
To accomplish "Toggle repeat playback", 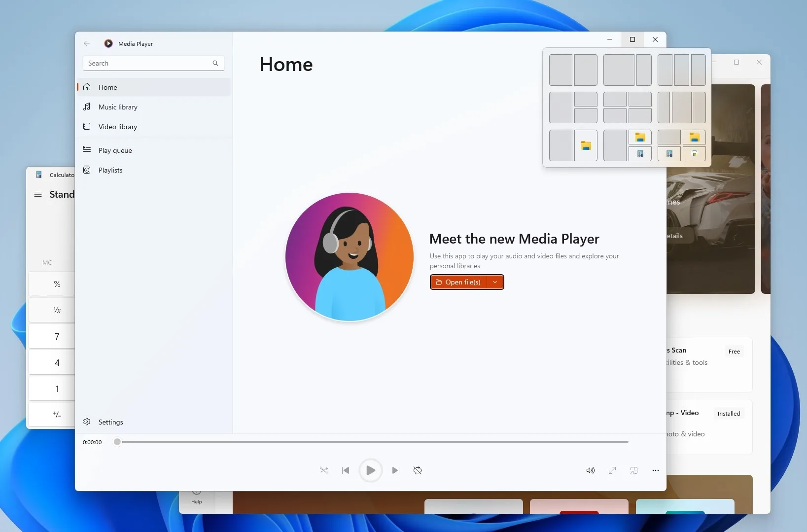I will click(418, 471).
